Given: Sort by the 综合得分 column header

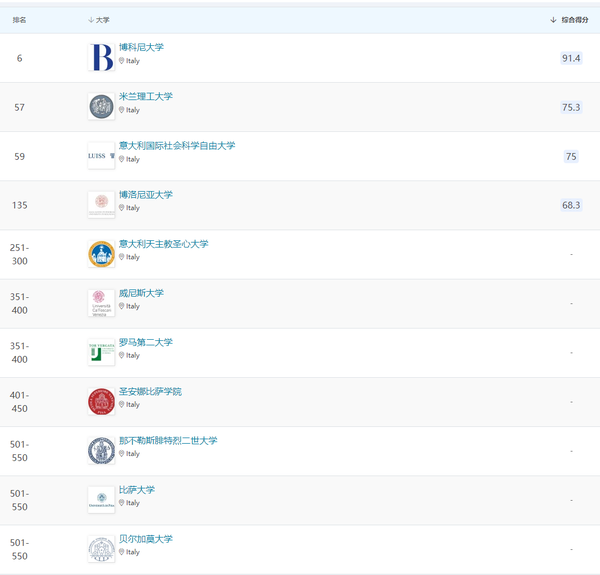Looking at the screenshot, I should point(569,20).
